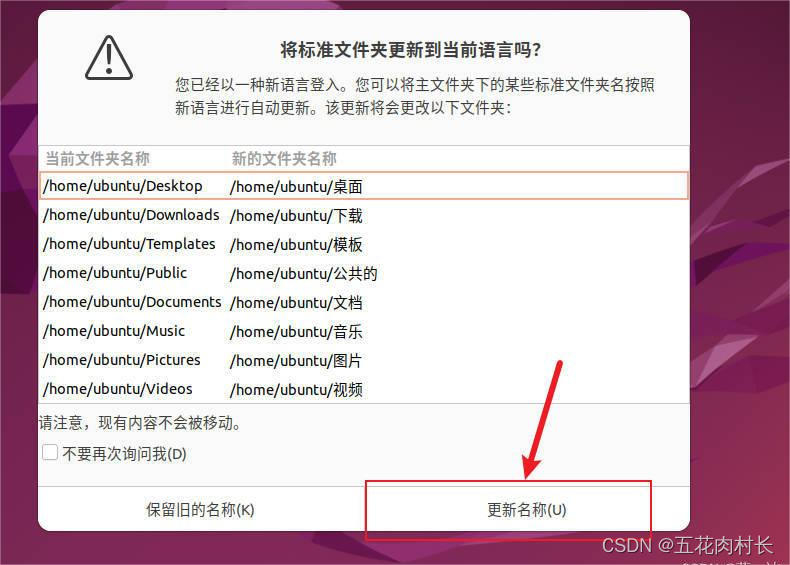Check the 不要再次询问我(D) checkbox
The image size is (790, 565).
tap(50, 452)
